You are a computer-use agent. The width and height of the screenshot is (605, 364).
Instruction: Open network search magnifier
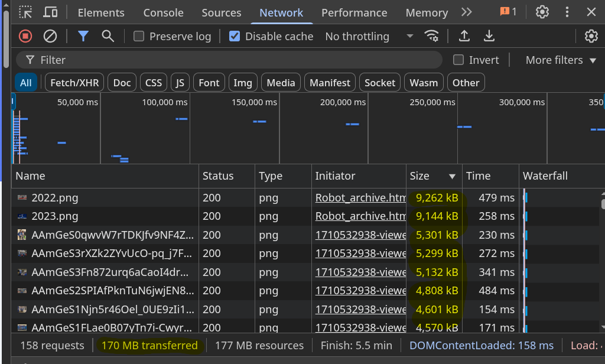pos(108,36)
